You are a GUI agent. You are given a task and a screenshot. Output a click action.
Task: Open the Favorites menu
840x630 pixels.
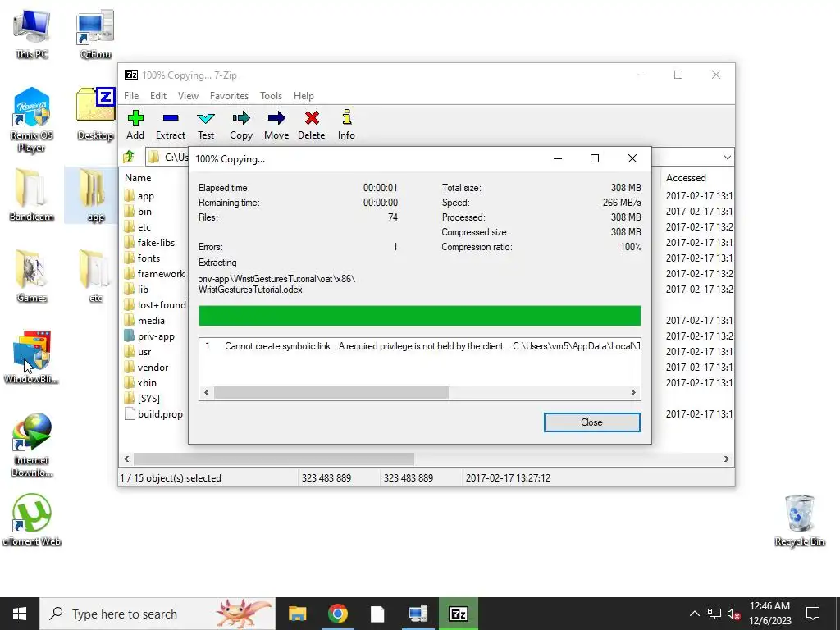click(x=230, y=96)
